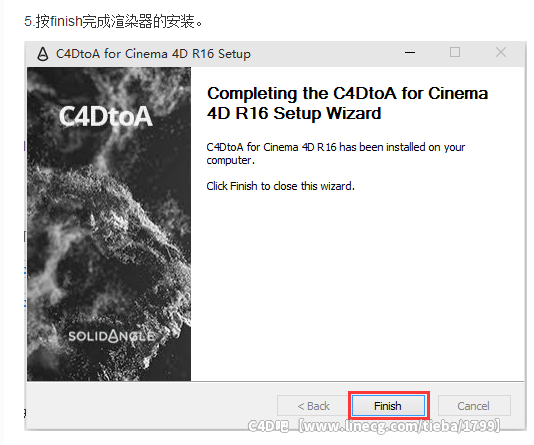Click the Cancel button

tap(474, 406)
